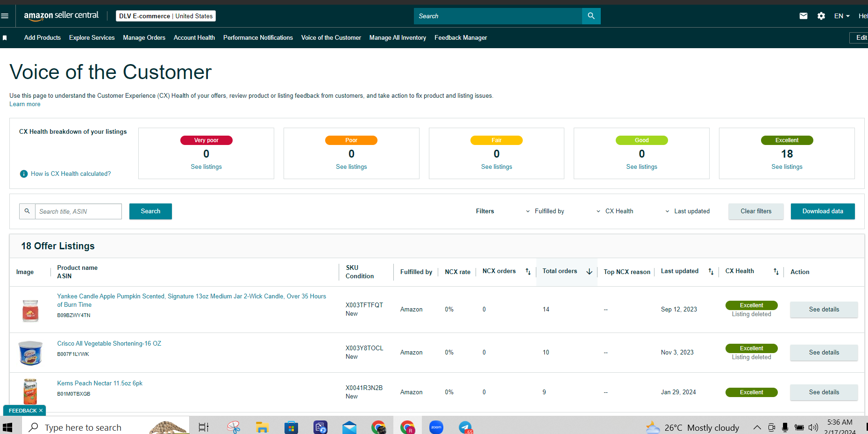The image size is (868, 434).
Task: Click the Total orders descending sort arrow
Action: (x=589, y=272)
